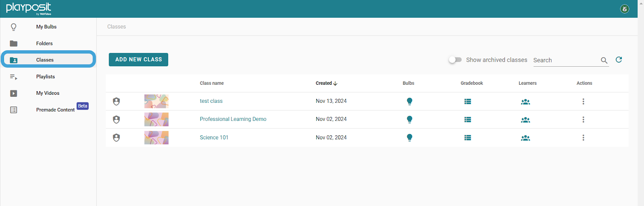
Task: Expand Actions menu for Science 101
Action: point(583,138)
